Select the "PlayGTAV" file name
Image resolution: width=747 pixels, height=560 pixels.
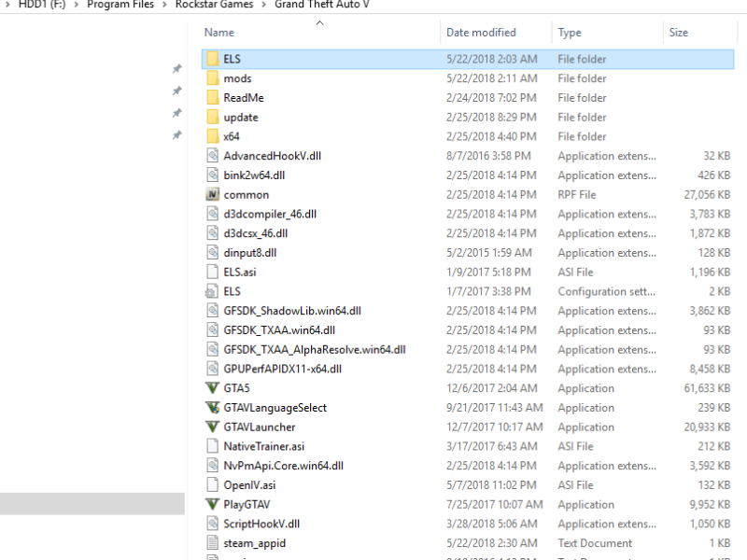pyautogui.click(x=247, y=505)
